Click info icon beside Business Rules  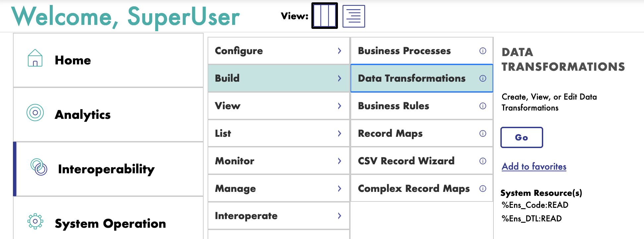(x=483, y=106)
